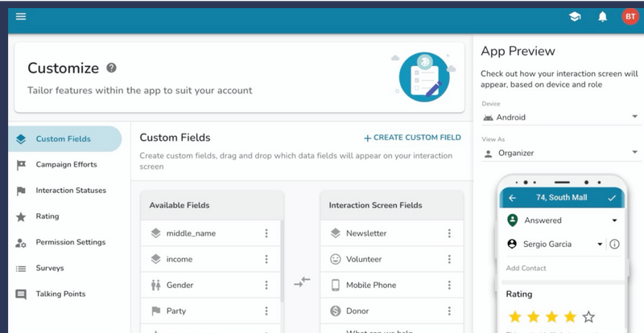Screen dimensions: 644x333
Task: Click Create Custom Field button
Action: 412,138
